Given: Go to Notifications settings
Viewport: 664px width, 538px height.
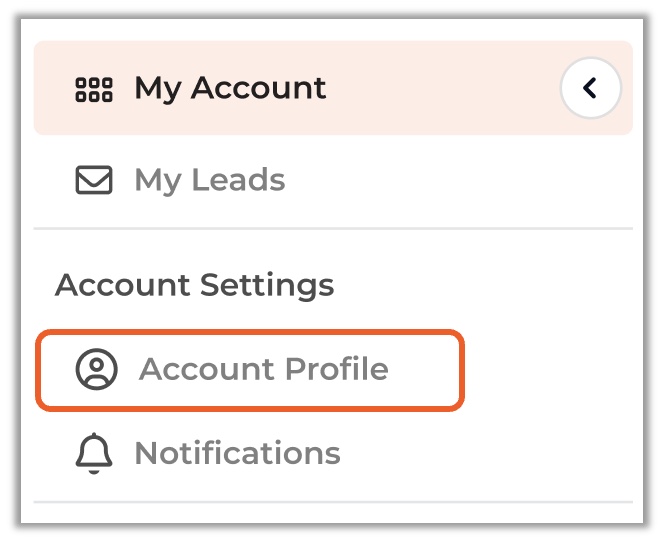Looking at the screenshot, I should [237, 454].
